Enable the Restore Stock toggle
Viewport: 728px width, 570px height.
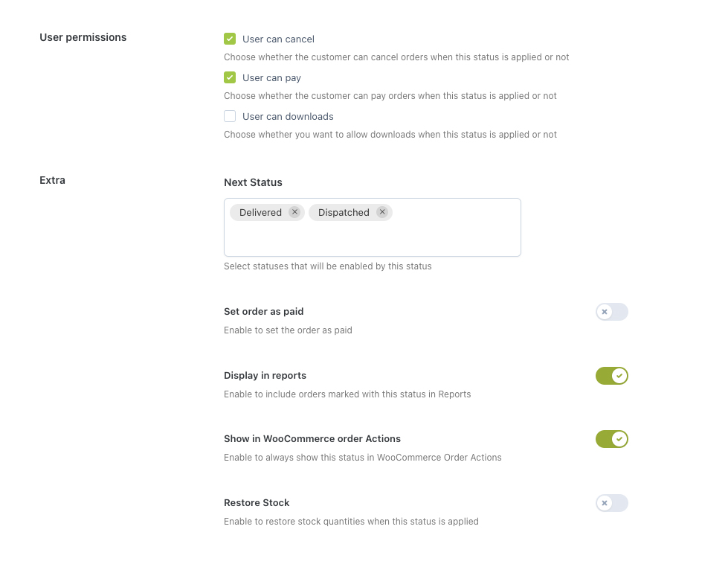coord(611,503)
